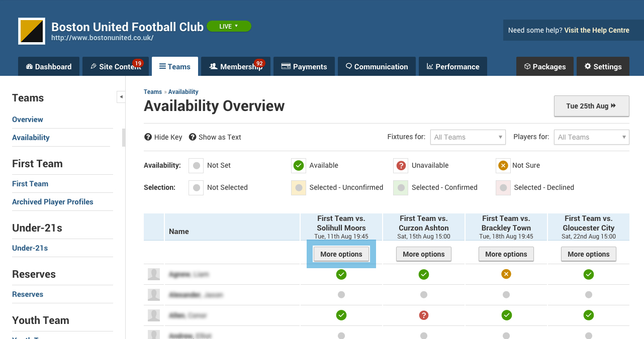The height and width of the screenshot is (339, 644).
Task: Open the Dashboard section
Action: (48, 66)
